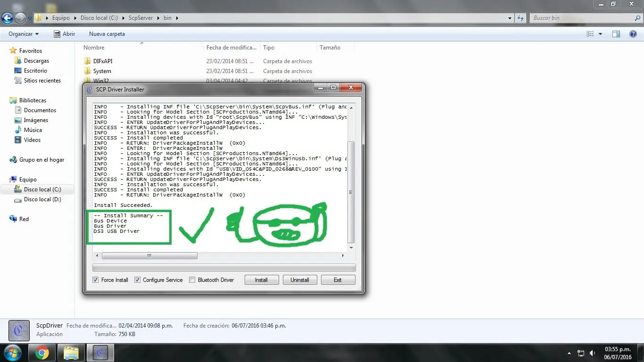Screen dimensions: 644x362
Task: Select Favoritos in the navigation pane
Action: (x=31, y=51)
